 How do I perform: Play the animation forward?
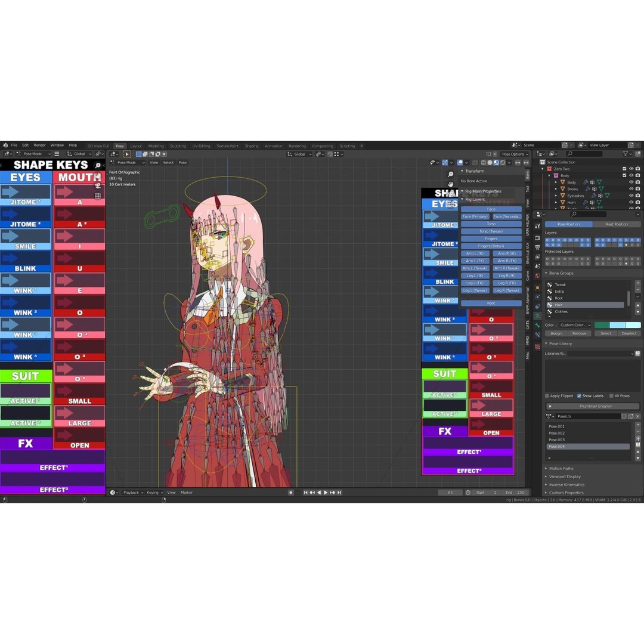(x=326, y=493)
